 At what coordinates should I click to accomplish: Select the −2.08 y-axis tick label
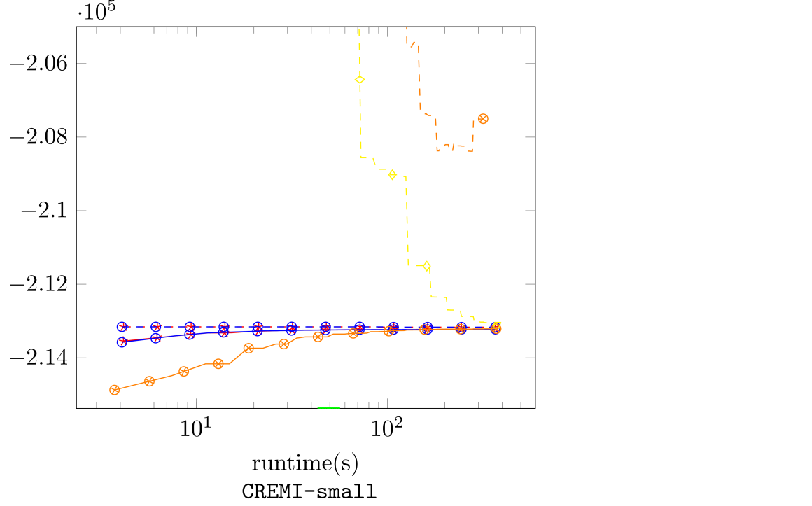pos(38,137)
